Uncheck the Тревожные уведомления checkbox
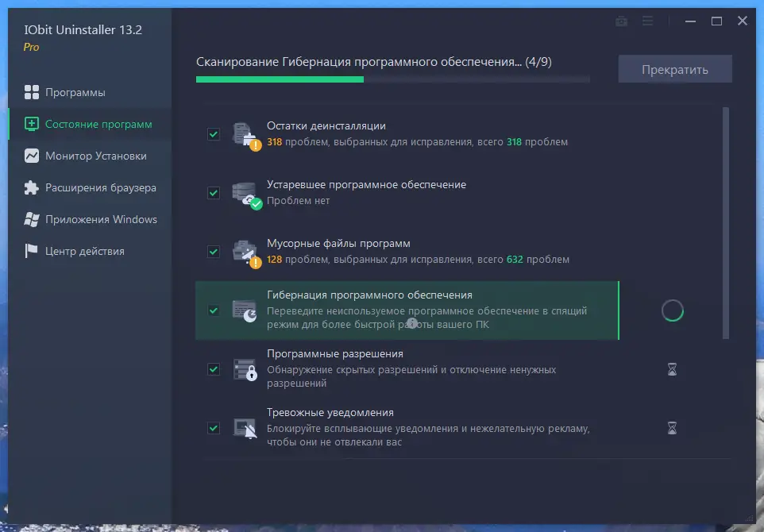 click(213, 428)
